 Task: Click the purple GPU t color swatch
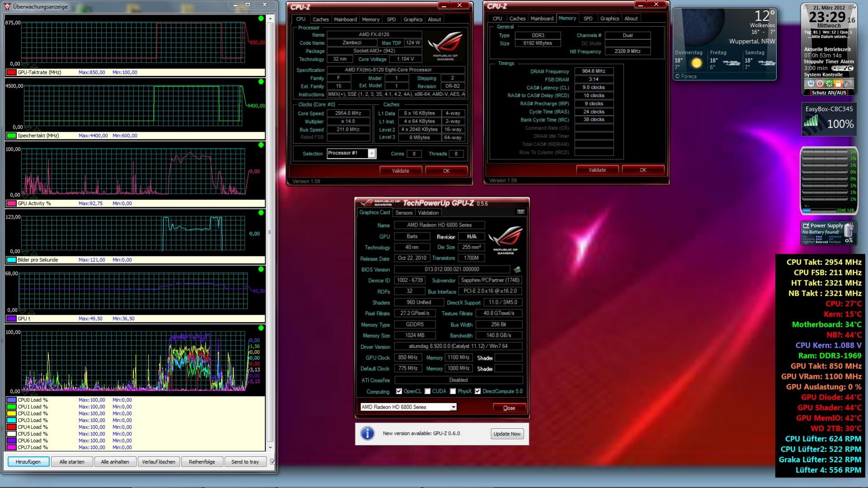click(x=11, y=319)
